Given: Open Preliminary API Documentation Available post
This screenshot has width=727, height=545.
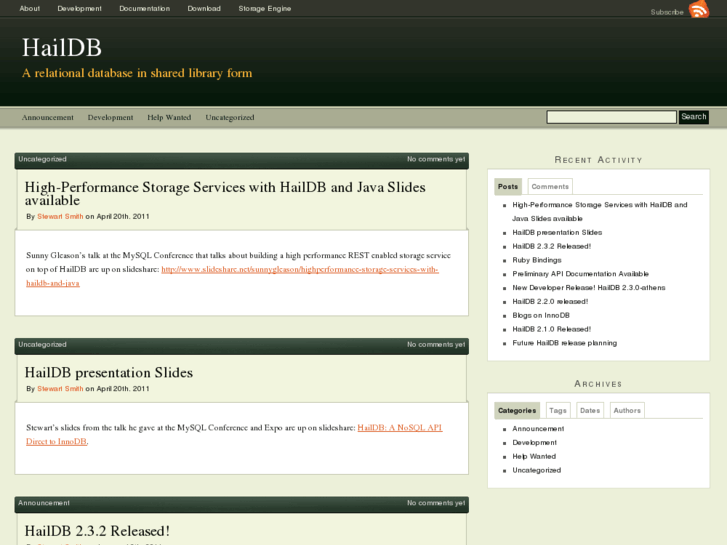Looking at the screenshot, I should 580,274.
